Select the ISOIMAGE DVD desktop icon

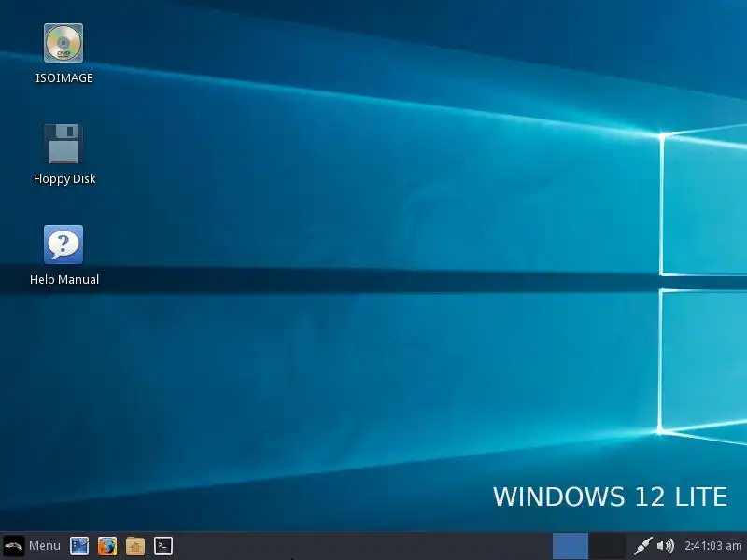63,43
